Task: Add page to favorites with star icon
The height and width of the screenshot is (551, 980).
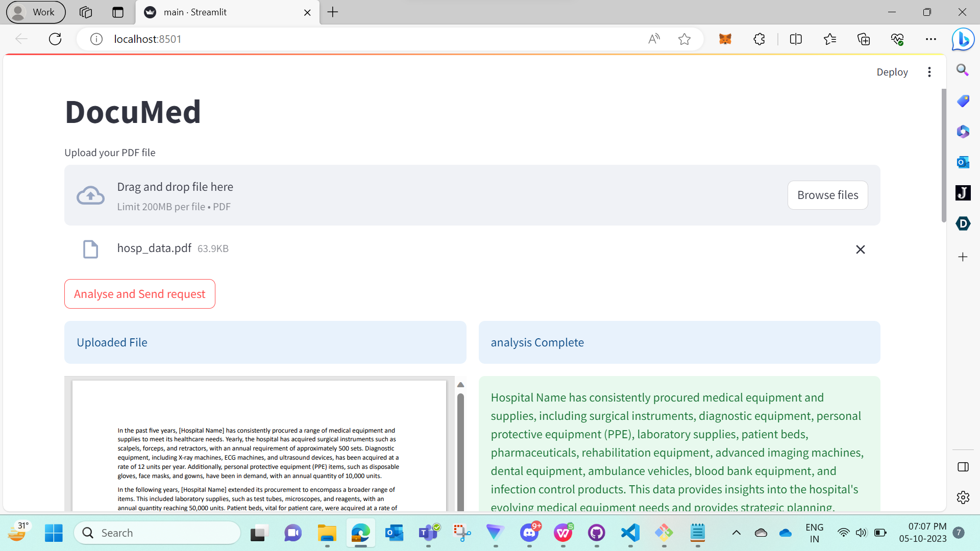Action: click(684, 39)
